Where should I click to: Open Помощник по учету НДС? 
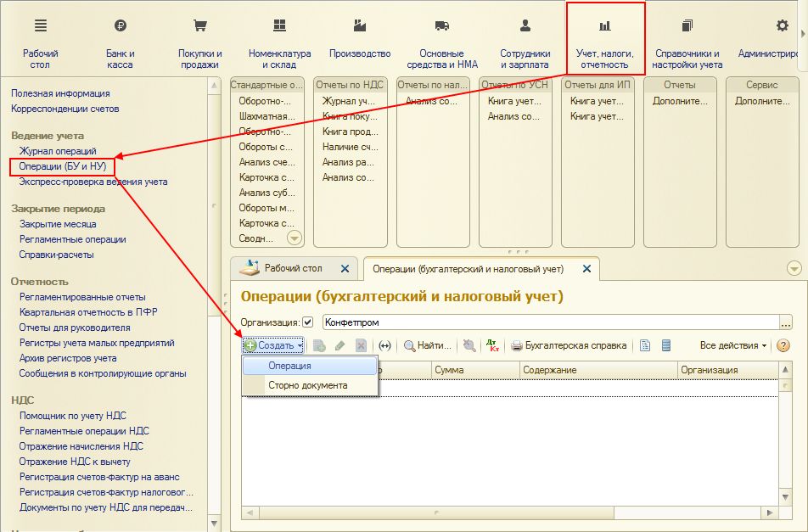[x=73, y=416]
